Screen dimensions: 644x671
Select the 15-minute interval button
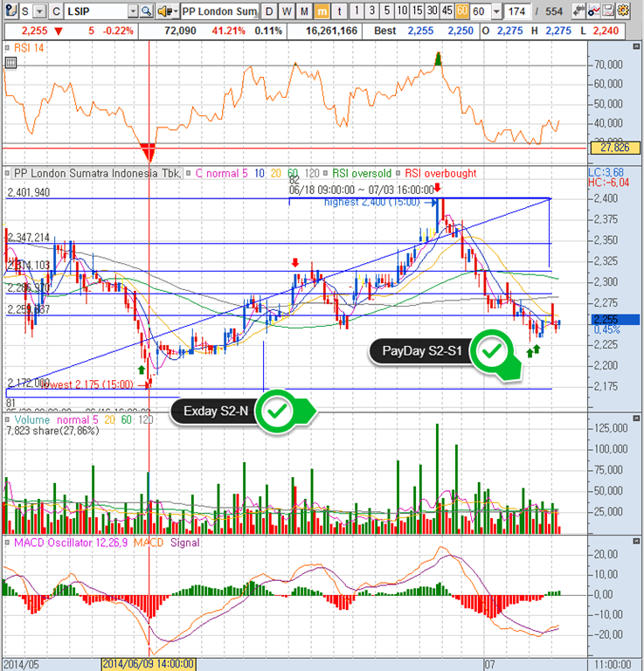pos(417,10)
